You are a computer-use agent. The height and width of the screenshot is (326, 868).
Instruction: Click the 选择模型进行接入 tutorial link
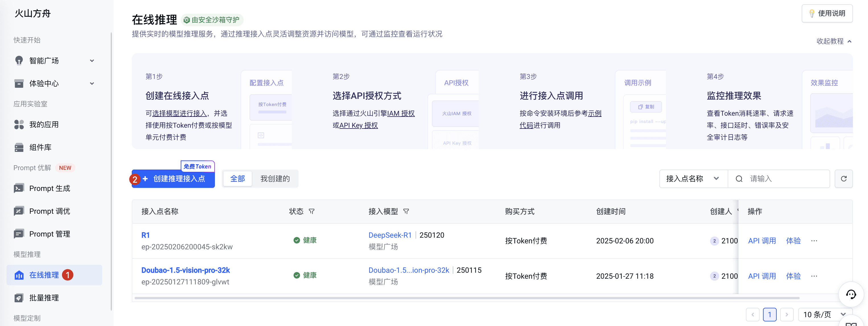click(x=179, y=113)
